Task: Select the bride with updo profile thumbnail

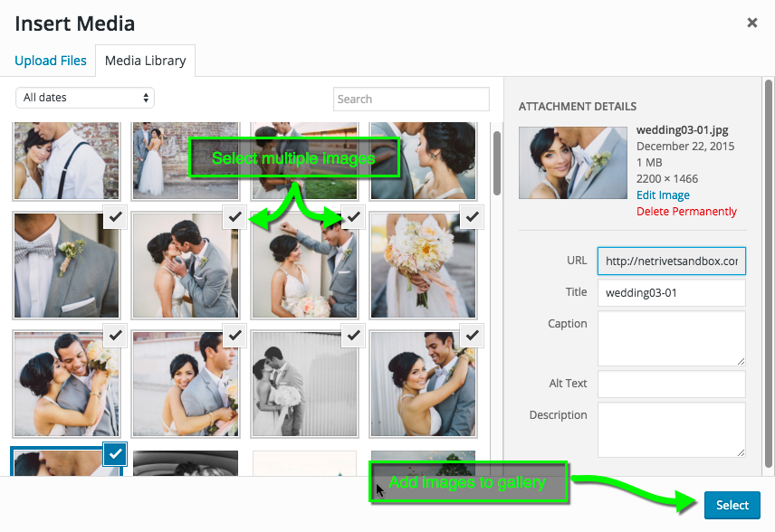Action: (423, 161)
